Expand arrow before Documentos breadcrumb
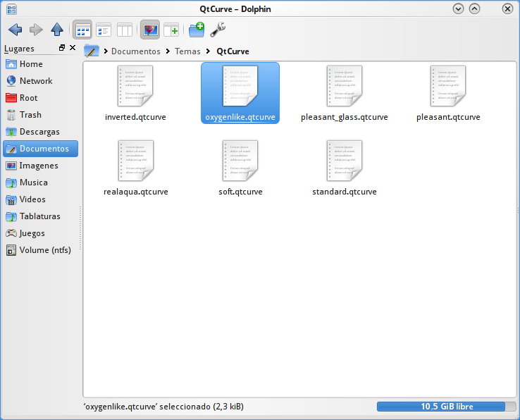The width and height of the screenshot is (520, 420). coord(106,51)
